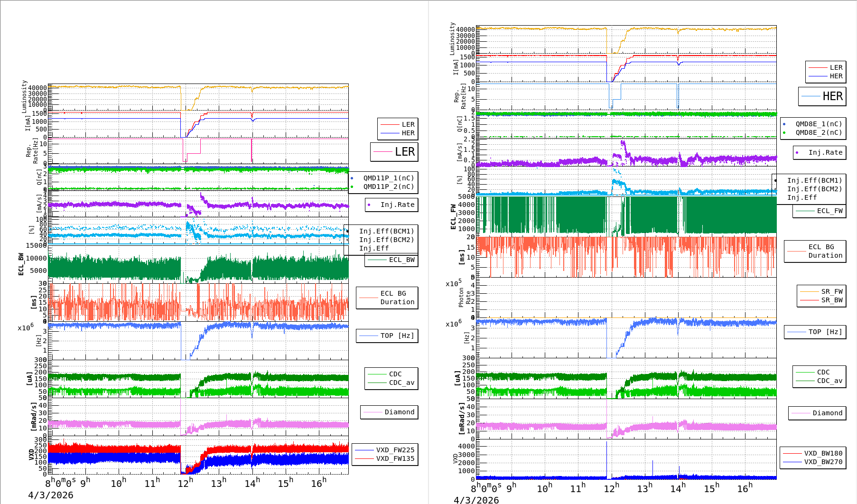This screenshot has width=857, height=504.
Task: Click the SR_BW red line legend entry
Action: pos(821,300)
